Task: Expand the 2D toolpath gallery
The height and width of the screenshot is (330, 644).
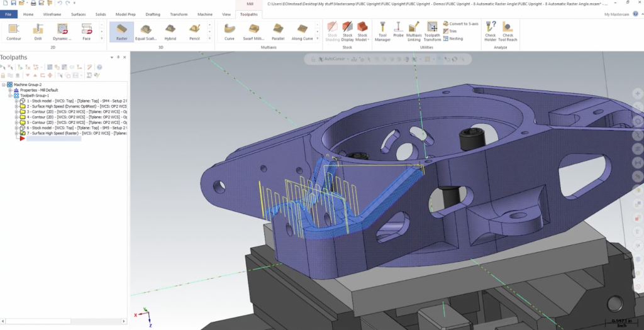Action: coord(102,38)
